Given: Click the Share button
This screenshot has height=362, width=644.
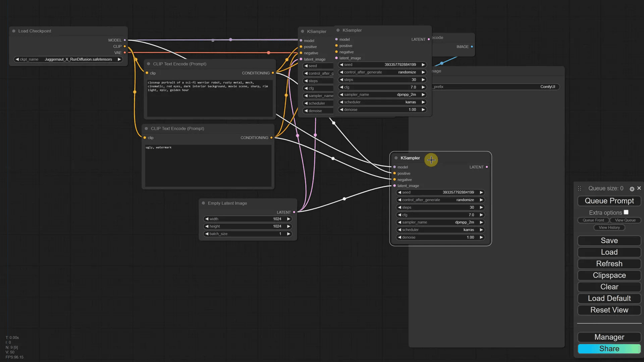Looking at the screenshot, I should 609,349.
